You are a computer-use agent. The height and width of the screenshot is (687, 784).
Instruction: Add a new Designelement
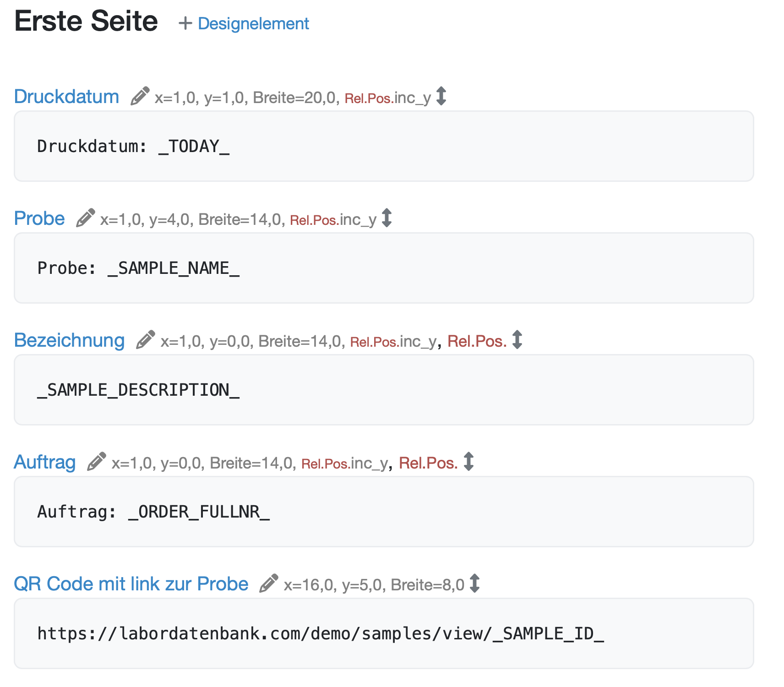coord(253,24)
